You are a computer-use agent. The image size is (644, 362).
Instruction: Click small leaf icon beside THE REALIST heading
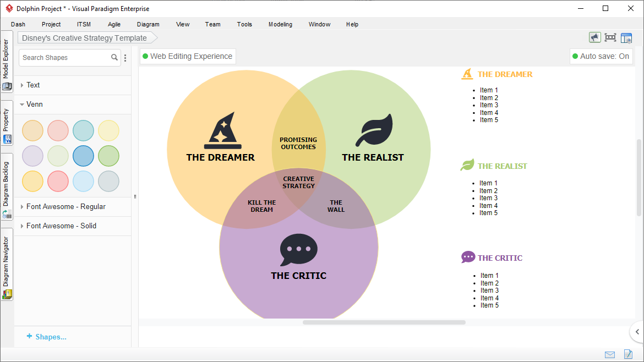click(x=467, y=165)
